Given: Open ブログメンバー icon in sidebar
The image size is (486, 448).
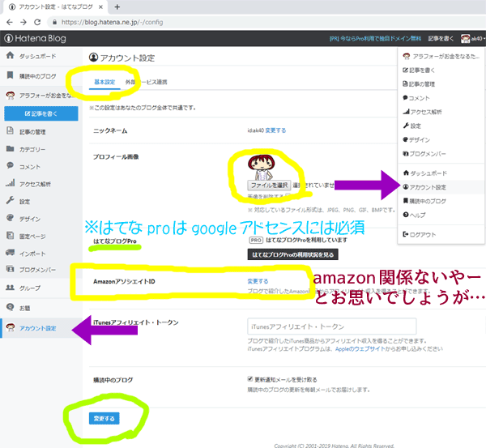Looking at the screenshot, I should point(11,269).
